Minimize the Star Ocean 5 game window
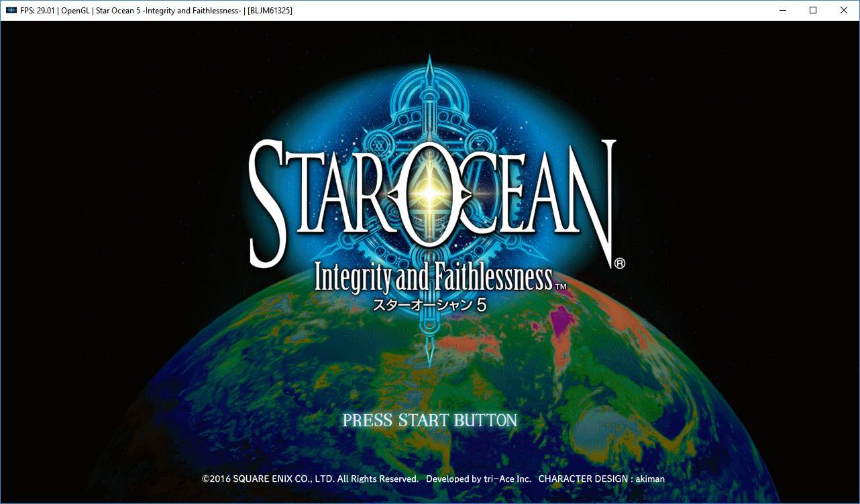 coord(782,10)
